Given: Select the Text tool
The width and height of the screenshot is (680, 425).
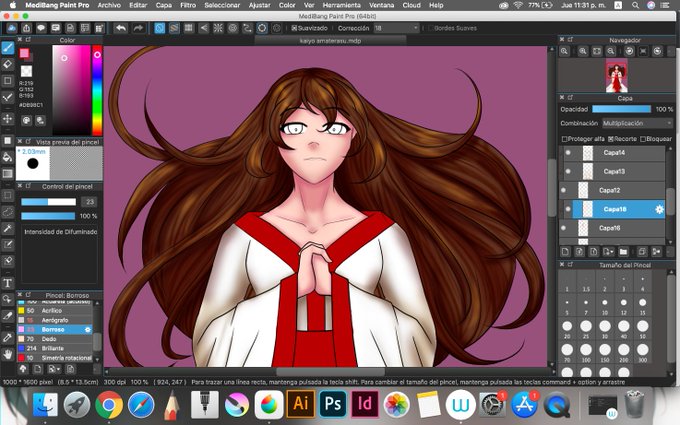Looking at the screenshot, I should point(7,283).
